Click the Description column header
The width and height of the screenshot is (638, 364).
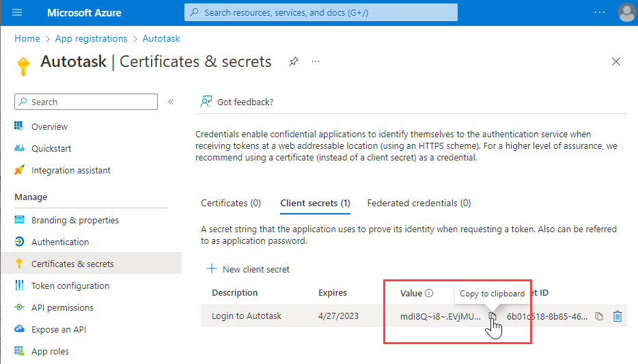235,293
